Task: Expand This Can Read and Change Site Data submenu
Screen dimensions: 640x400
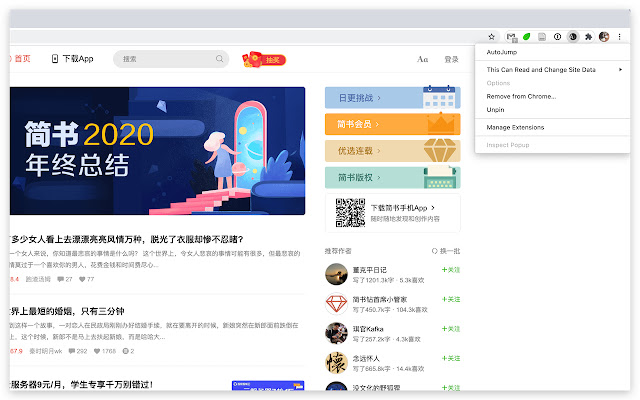Action: tap(553, 70)
